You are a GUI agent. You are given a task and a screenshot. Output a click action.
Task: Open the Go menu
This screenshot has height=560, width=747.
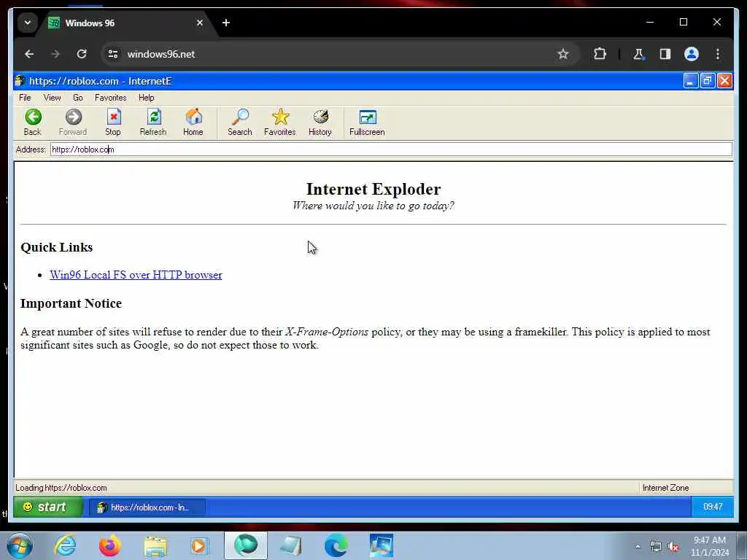77,98
